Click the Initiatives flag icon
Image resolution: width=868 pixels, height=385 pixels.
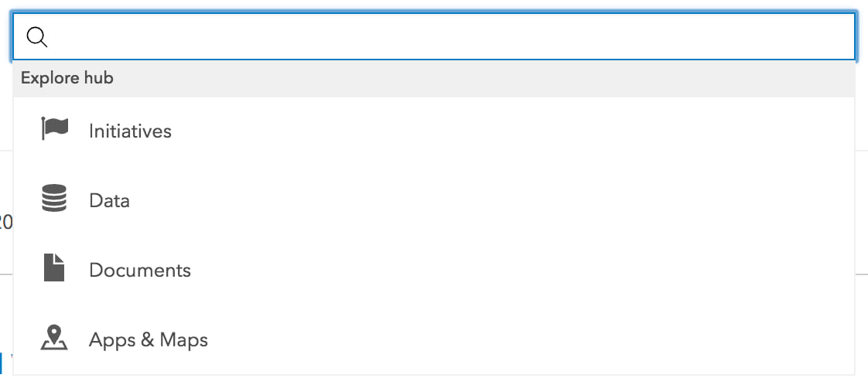(54, 129)
